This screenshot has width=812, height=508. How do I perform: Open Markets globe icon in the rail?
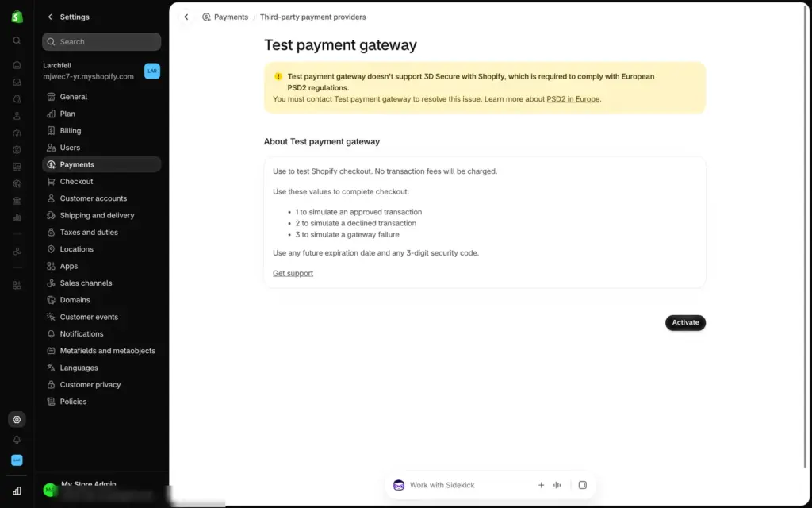(17, 183)
